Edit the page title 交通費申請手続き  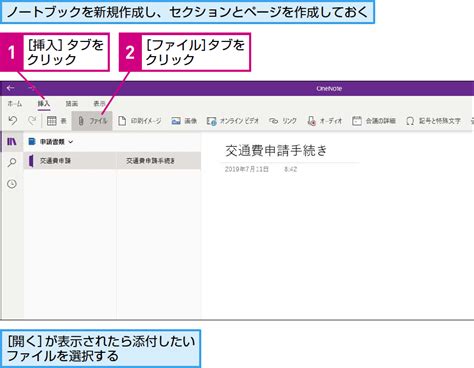276,151
